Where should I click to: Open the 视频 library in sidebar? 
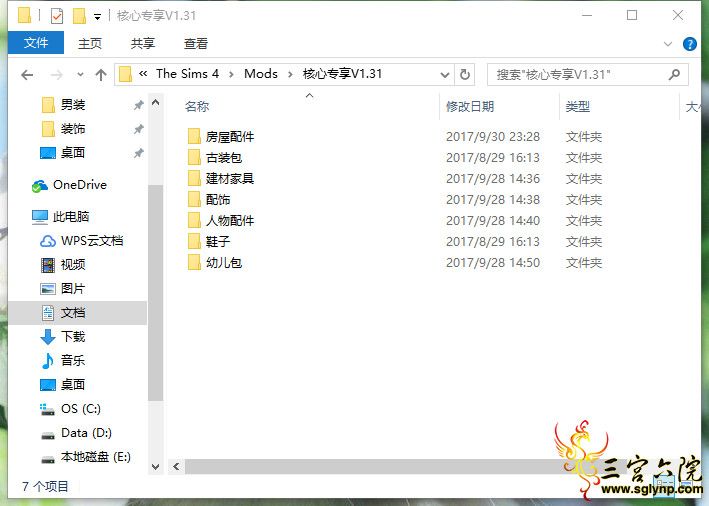73,265
